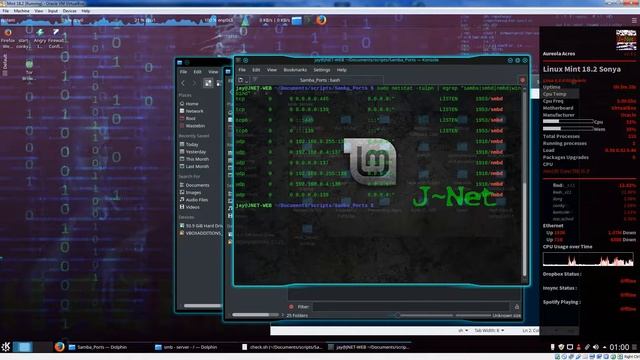Switch desktops using taskbar pager

tap(33, 347)
